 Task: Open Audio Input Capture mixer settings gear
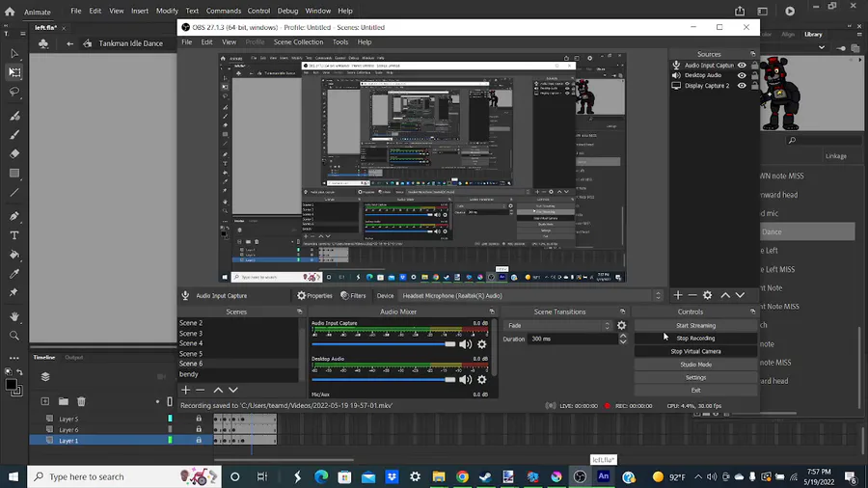[x=482, y=344]
